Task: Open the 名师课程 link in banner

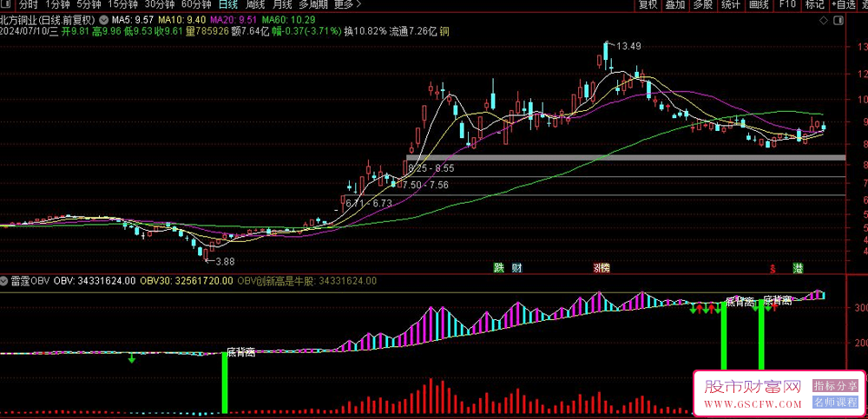Action: 835,403
